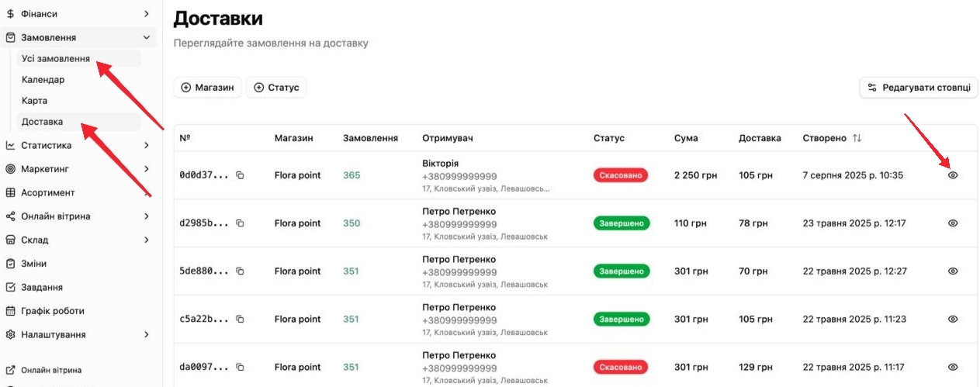Open Зміни section in sidebar

coord(33,264)
